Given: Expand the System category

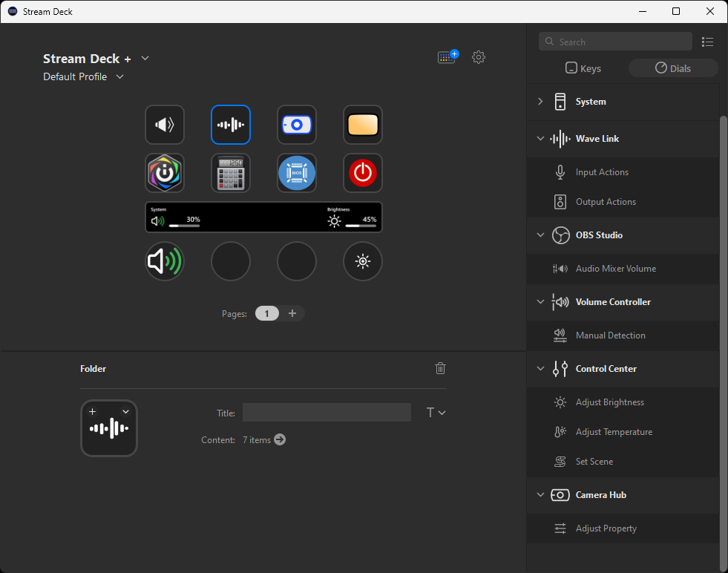Looking at the screenshot, I should pos(540,102).
